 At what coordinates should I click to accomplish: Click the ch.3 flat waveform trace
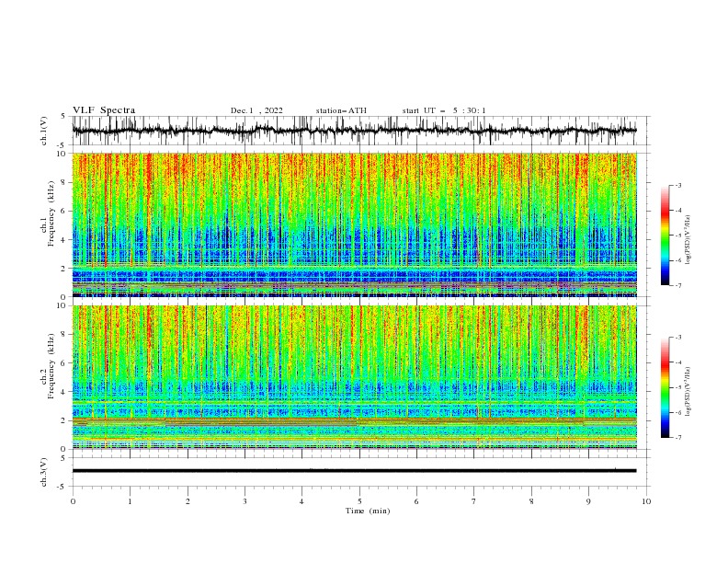tap(354, 471)
